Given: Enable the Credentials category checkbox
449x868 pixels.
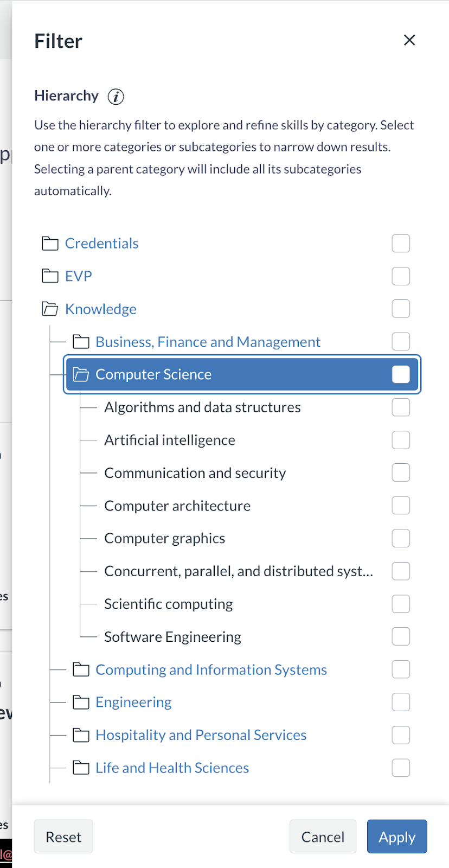Looking at the screenshot, I should coord(401,244).
